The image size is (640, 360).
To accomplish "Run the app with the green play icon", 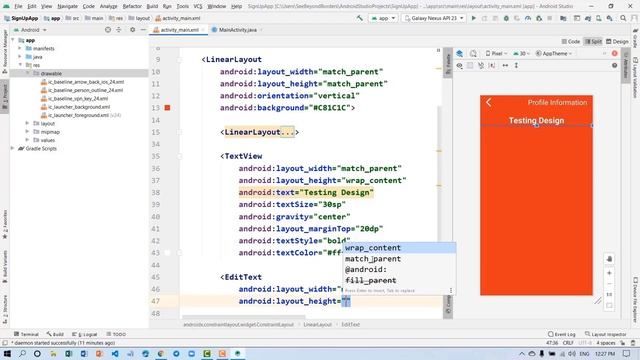I will pos(473,18).
